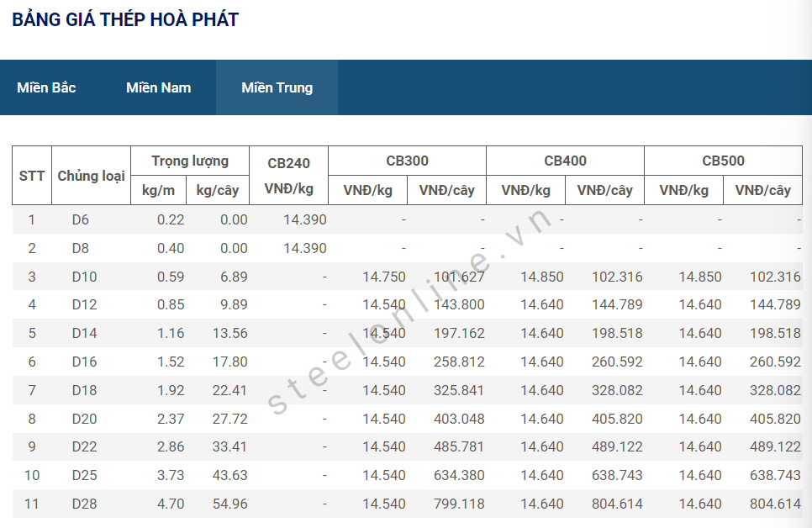
Task: Click the CB400 column group header
Action: [x=565, y=161]
